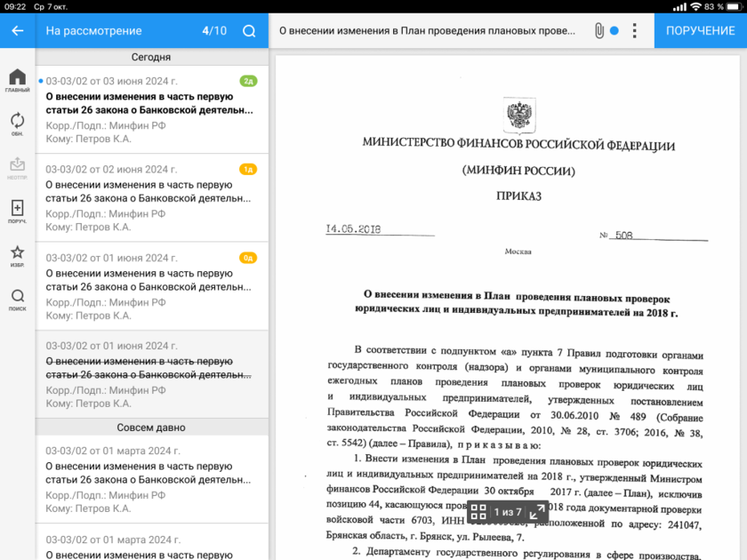Open the Неотпр. unsent items icon
The image size is (747, 560).
[17, 167]
